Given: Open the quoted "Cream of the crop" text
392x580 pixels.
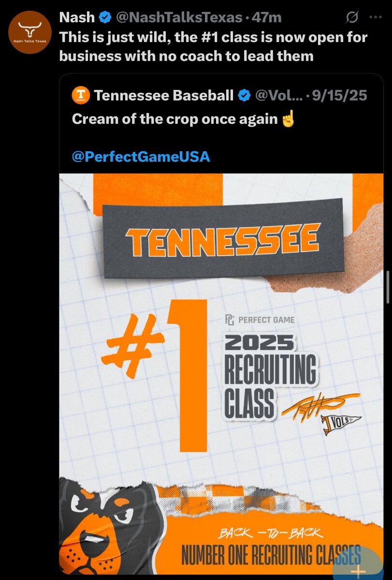Looking at the screenshot, I should coord(176,119).
